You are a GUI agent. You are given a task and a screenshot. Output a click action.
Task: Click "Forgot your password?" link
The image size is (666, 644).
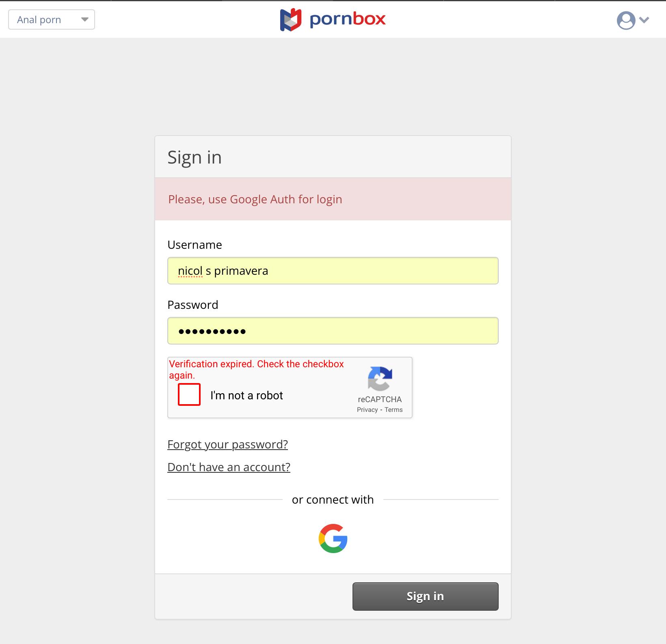tap(227, 444)
